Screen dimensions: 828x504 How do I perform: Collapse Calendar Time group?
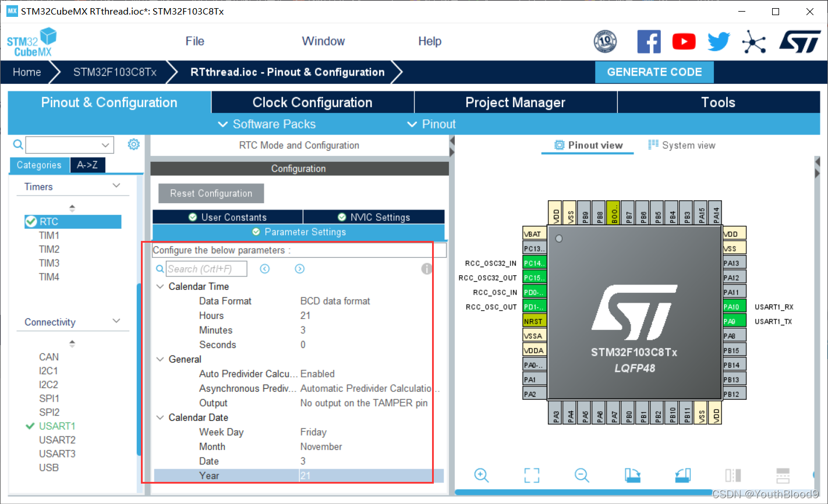click(x=160, y=286)
